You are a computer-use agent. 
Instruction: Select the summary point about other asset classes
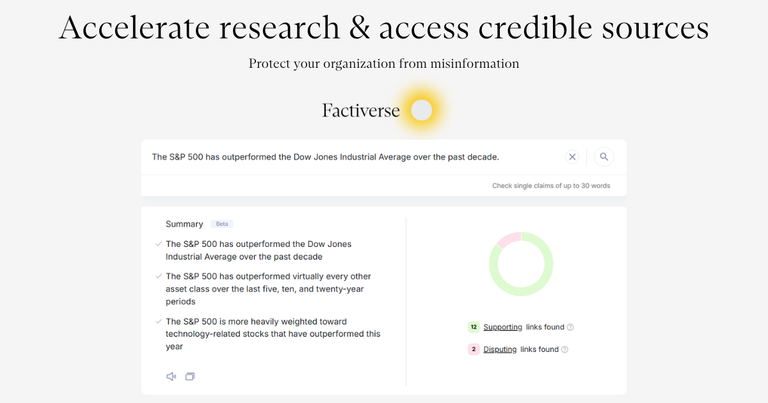tap(268, 289)
